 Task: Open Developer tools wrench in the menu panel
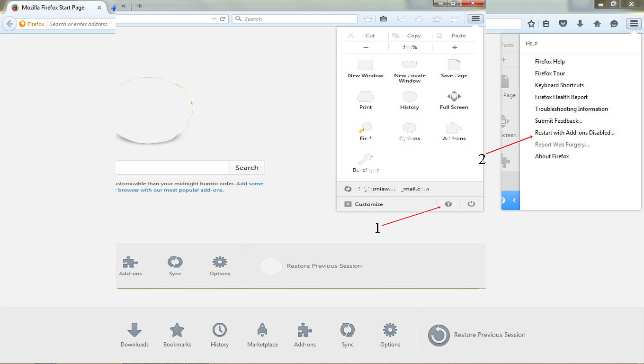pos(366,163)
